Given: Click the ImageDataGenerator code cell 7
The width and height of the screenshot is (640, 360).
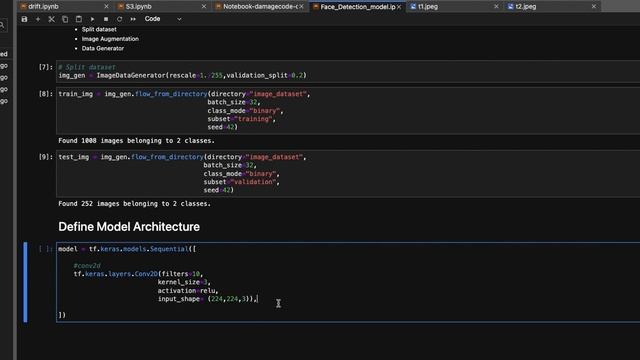Looking at the screenshot, I should coord(348,71).
